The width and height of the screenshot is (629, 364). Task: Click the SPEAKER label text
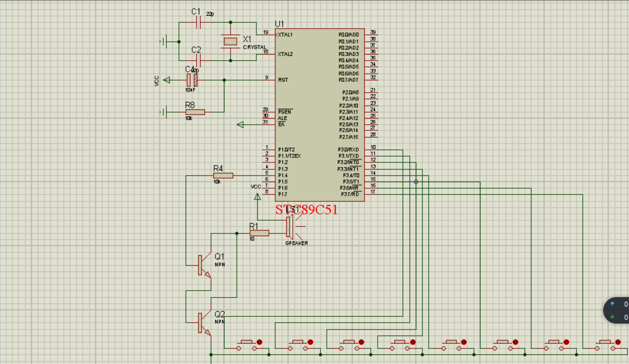(296, 243)
